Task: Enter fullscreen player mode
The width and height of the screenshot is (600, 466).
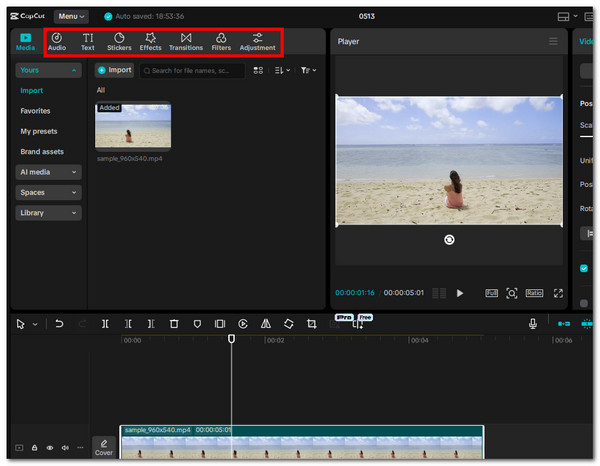Action: 558,293
